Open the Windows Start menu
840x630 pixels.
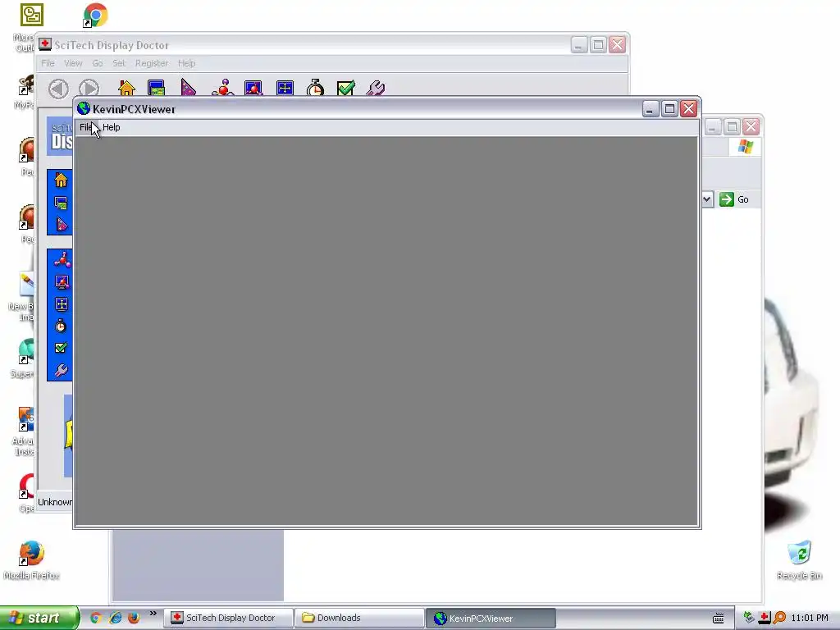39,618
